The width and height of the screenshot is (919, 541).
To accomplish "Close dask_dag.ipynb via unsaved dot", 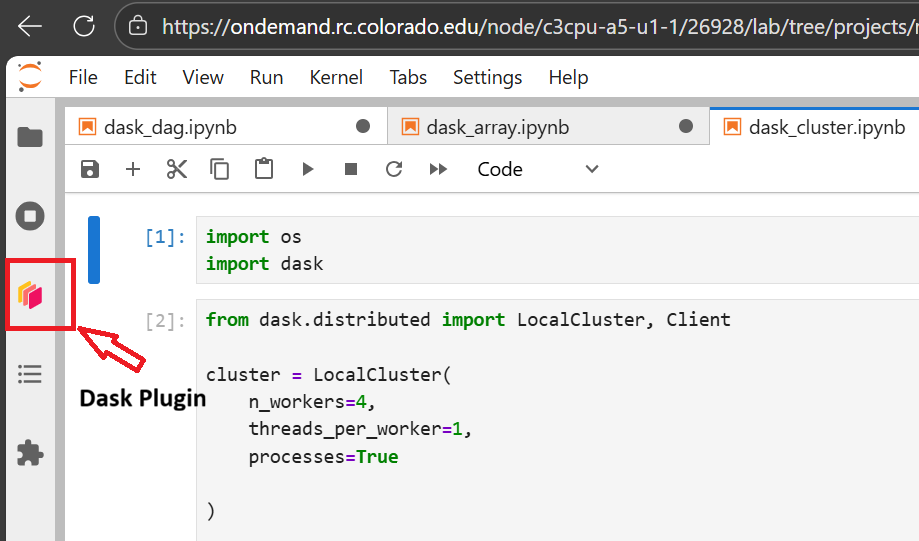I will pyautogui.click(x=363, y=126).
